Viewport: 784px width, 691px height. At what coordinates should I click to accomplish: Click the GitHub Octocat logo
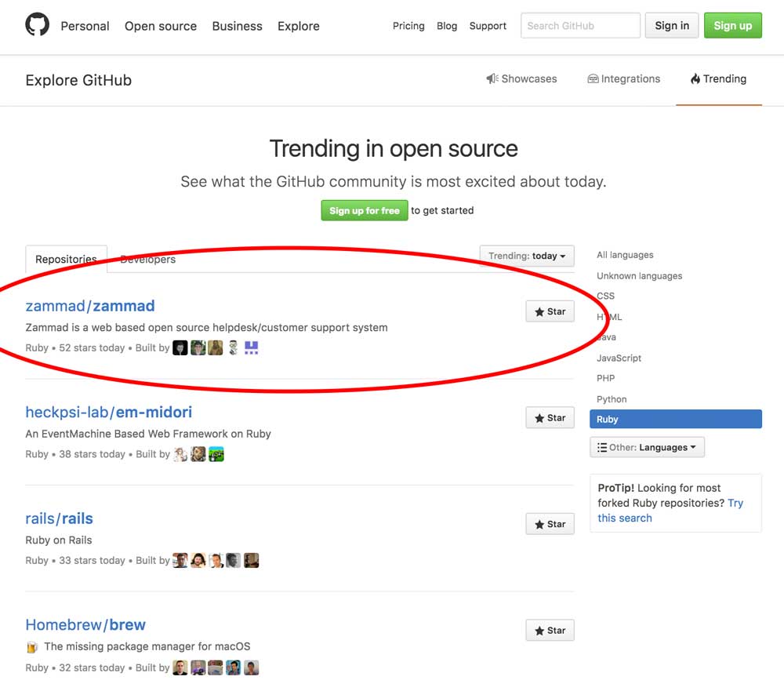coord(38,24)
